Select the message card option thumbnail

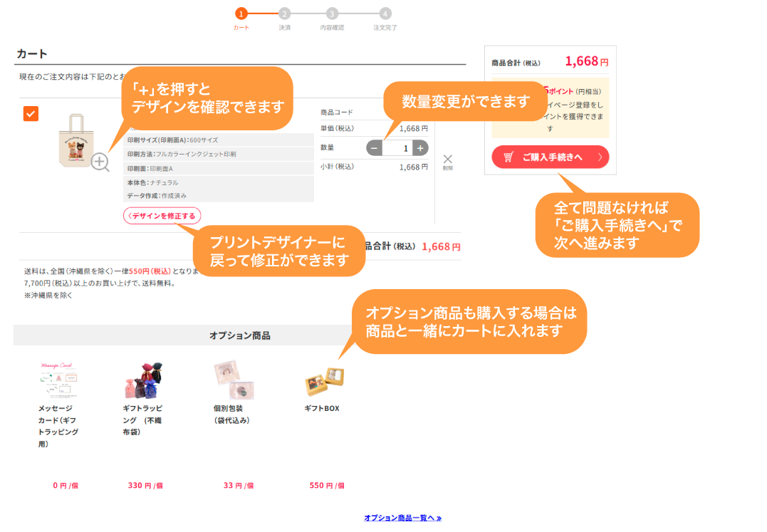click(58, 380)
